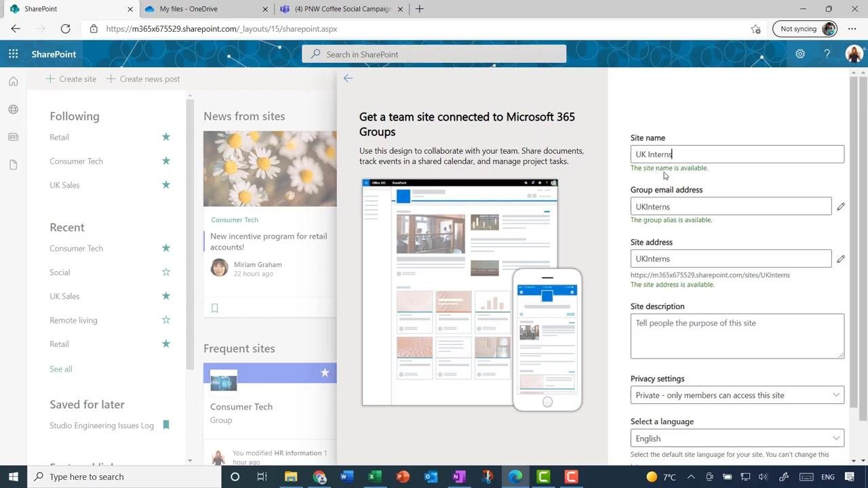The image size is (868, 488).
Task: Click the Windows Start button
Action: point(14,476)
